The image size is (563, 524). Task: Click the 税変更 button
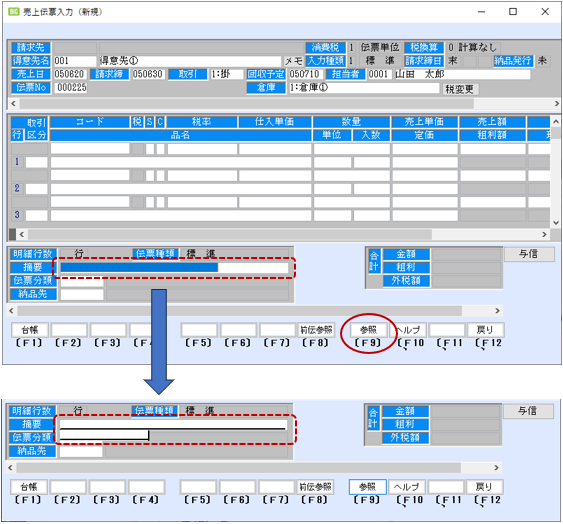[x=459, y=89]
